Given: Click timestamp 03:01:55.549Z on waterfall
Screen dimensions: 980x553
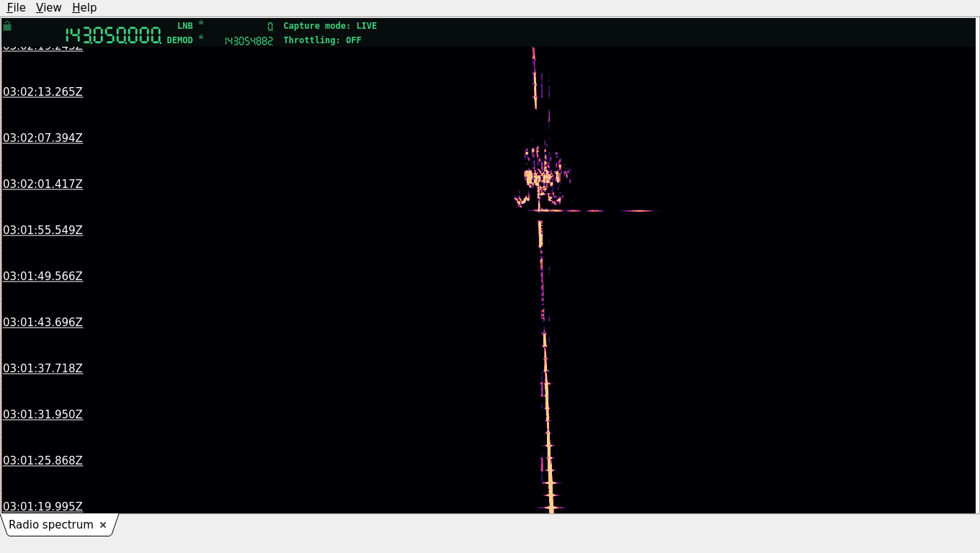Looking at the screenshot, I should (x=43, y=230).
